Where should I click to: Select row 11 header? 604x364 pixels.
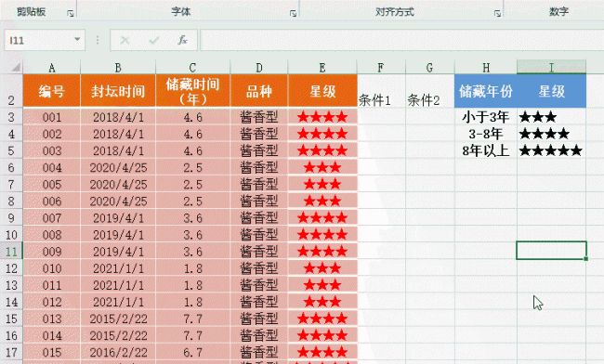pyautogui.click(x=11, y=252)
